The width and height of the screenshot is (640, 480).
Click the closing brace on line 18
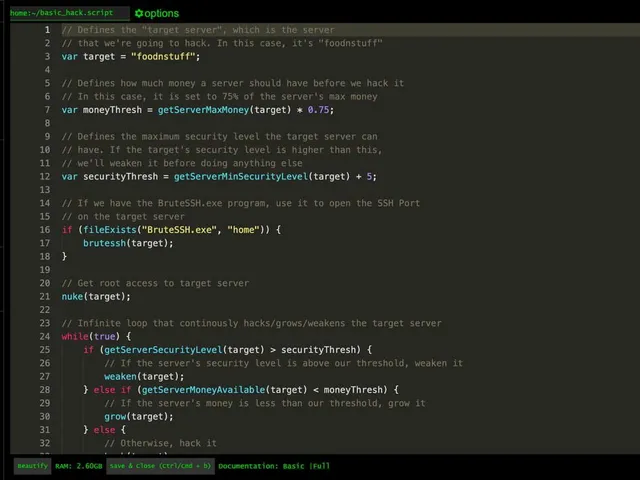(x=64, y=256)
